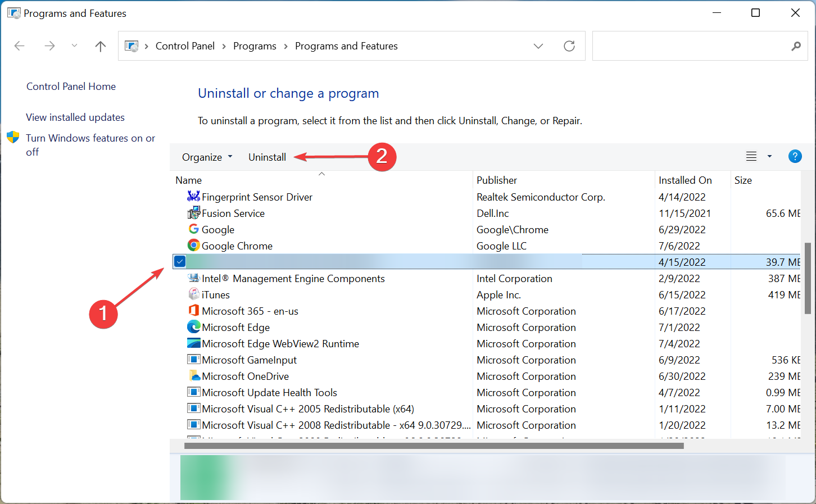Maximize the Programs and Features window
The image size is (816, 504).
[755, 13]
